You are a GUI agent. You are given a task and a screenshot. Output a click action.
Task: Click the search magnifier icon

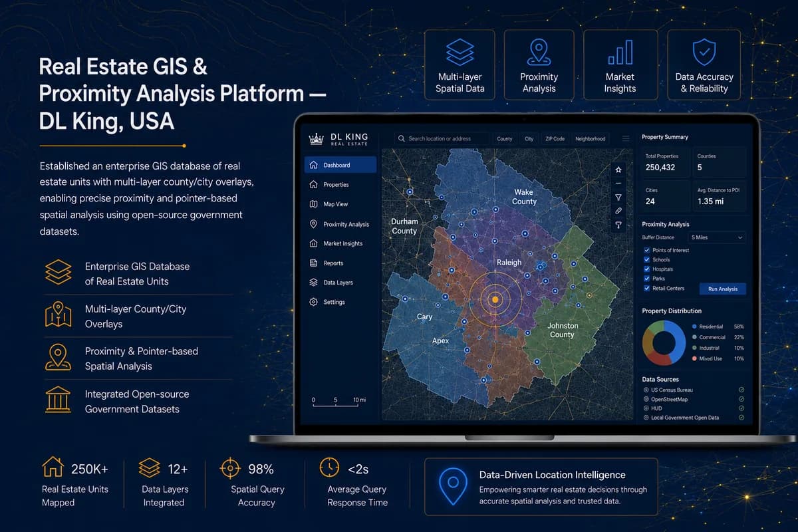pos(401,139)
